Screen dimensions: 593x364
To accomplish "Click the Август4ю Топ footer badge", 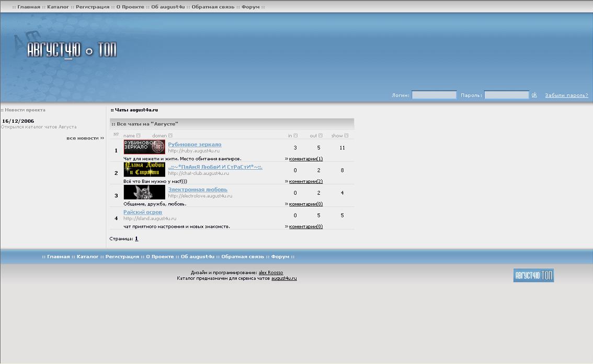I will point(533,275).
